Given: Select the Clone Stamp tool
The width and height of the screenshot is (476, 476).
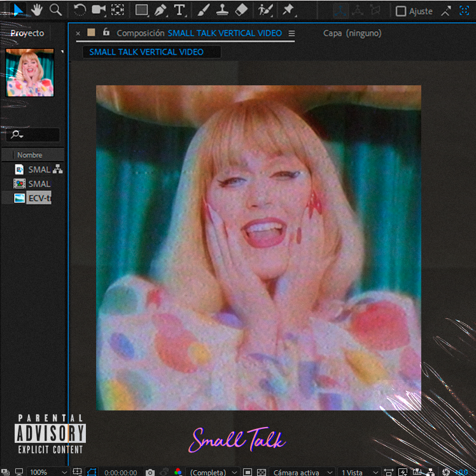Looking at the screenshot, I should pos(221,10).
